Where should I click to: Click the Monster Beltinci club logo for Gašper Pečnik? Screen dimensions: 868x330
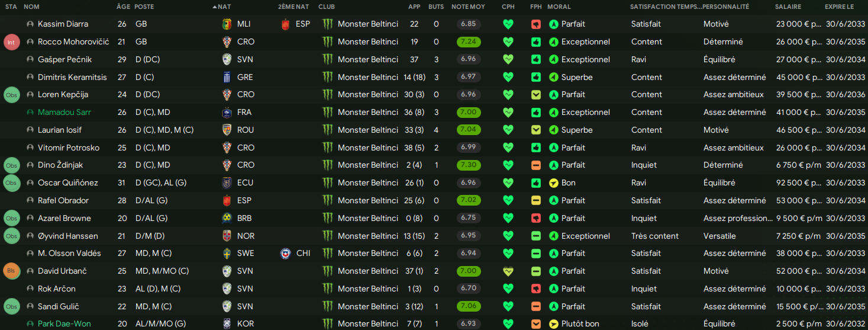tap(328, 59)
